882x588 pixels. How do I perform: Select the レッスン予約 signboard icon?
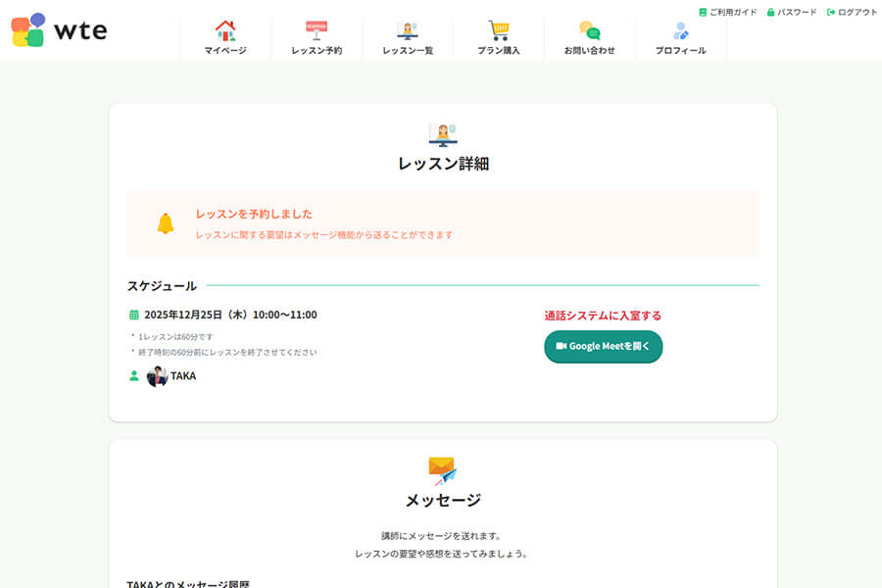coord(316,29)
